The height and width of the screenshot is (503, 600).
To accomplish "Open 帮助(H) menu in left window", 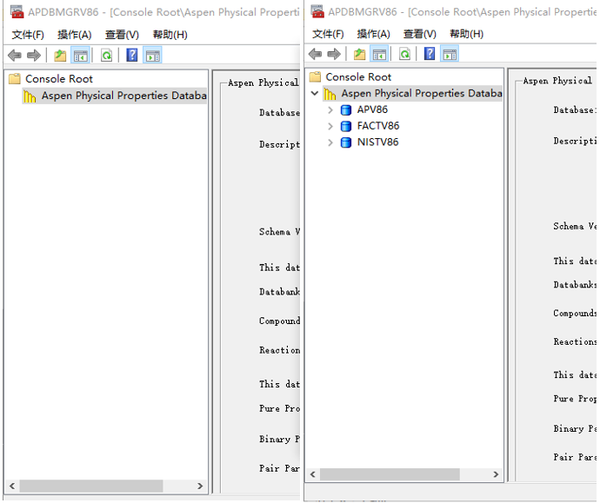I will coord(170,35).
